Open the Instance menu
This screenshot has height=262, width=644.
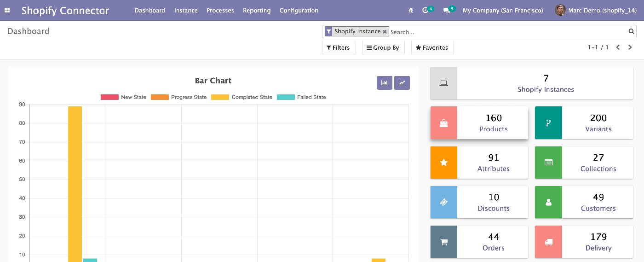[x=186, y=10]
